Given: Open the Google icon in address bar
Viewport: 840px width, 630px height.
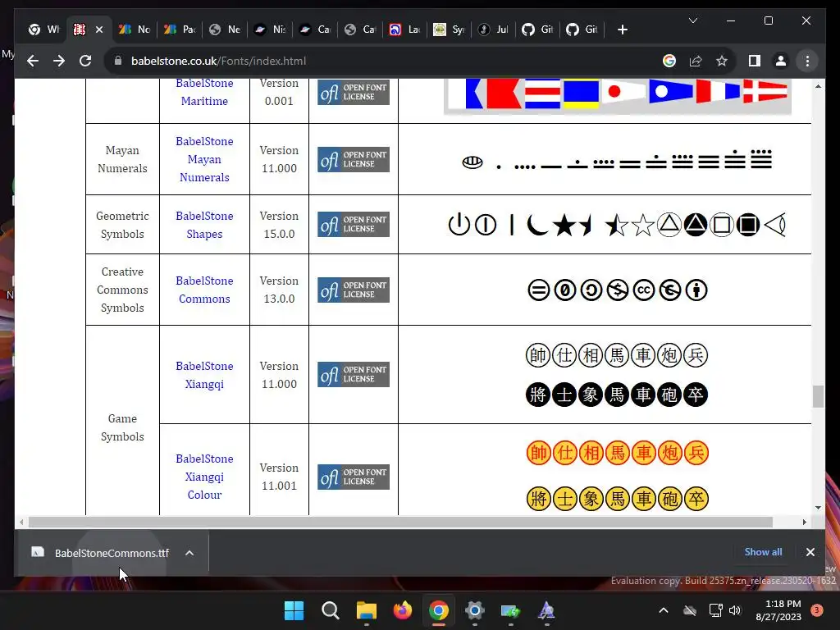Looking at the screenshot, I should pyautogui.click(x=669, y=61).
